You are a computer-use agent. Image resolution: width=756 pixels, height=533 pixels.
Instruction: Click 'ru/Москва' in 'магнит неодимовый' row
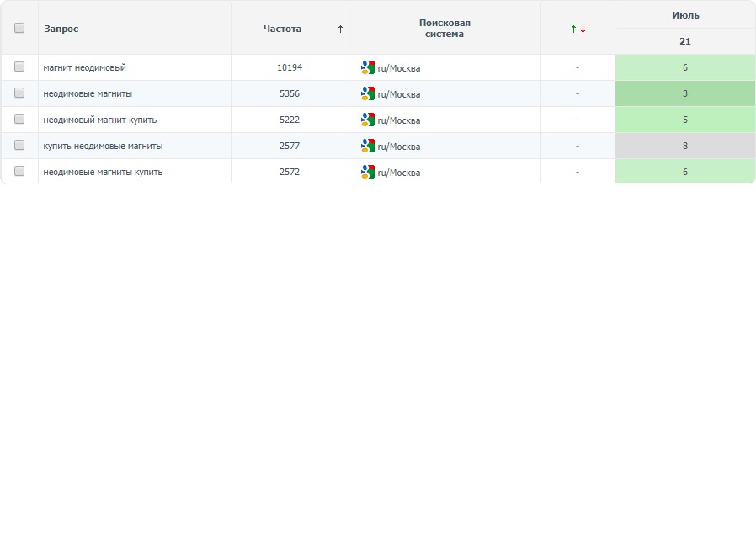[399, 68]
